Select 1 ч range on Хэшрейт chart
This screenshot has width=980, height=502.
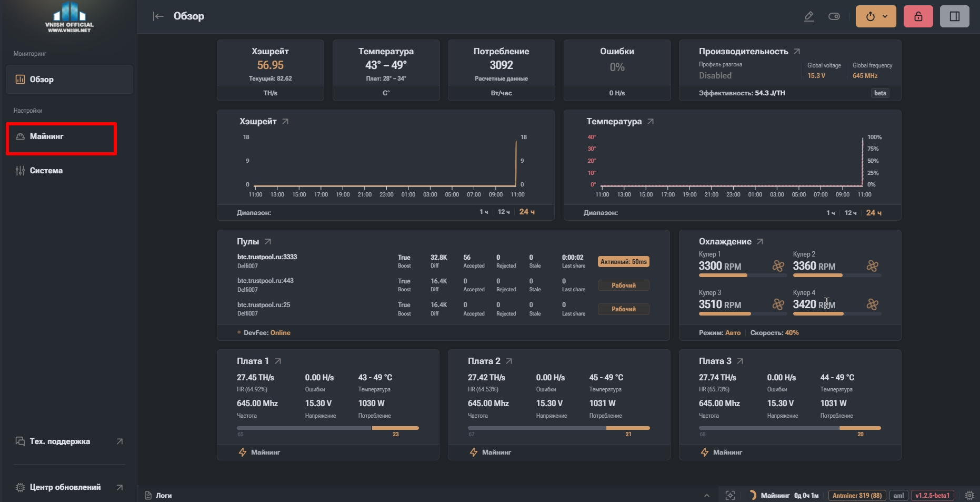coord(484,212)
